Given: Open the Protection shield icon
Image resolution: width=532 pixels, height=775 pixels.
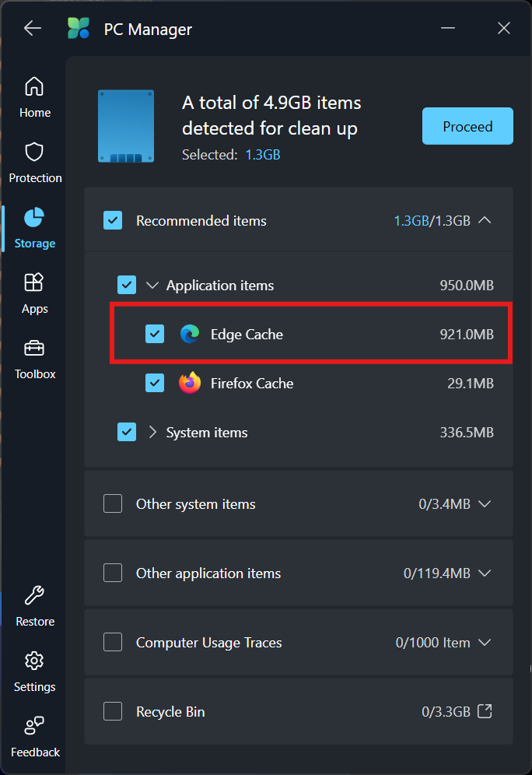Looking at the screenshot, I should click(x=34, y=152).
